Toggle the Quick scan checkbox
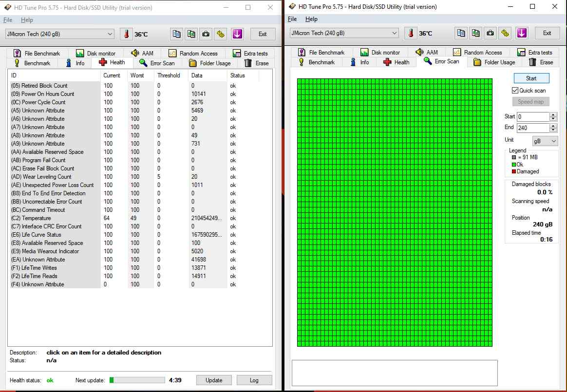 [515, 91]
